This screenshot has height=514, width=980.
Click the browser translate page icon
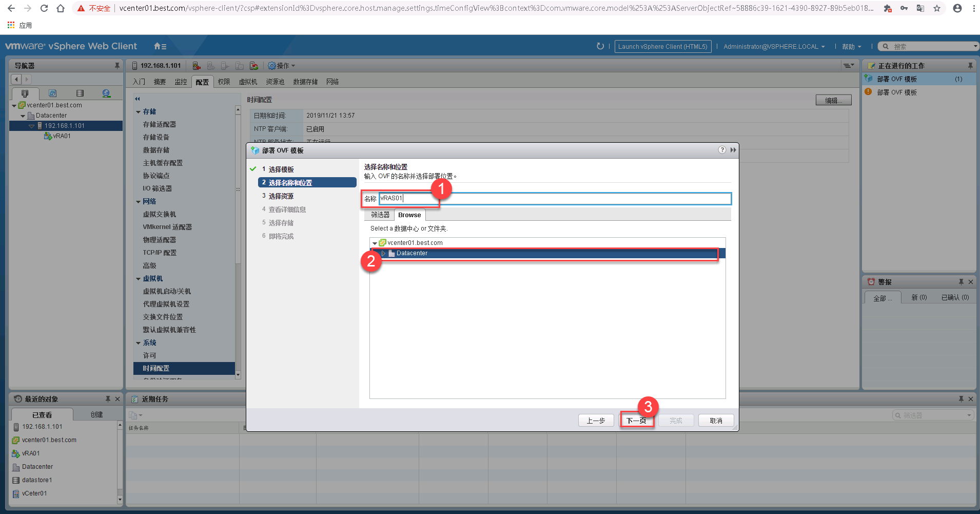pyautogui.click(x=920, y=8)
